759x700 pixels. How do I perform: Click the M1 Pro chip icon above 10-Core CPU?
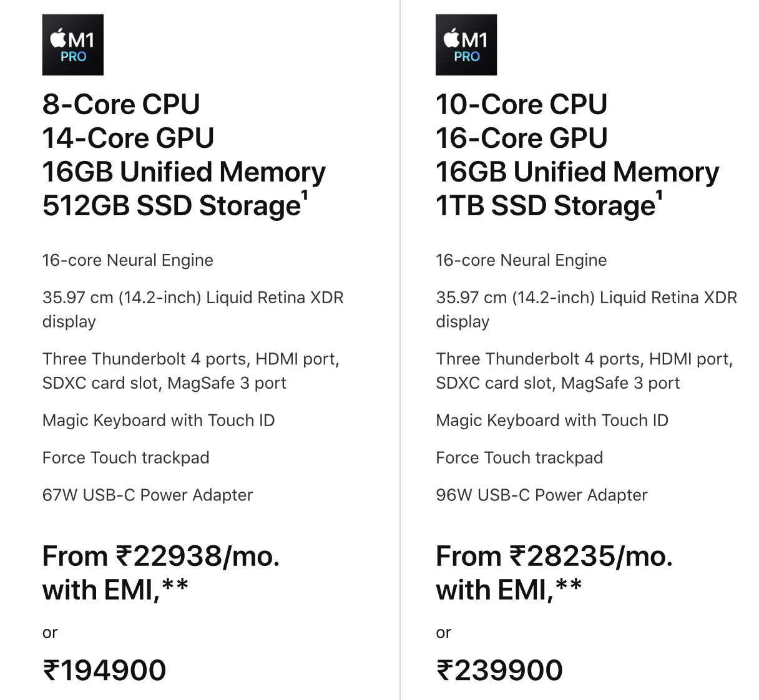click(x=466, y=45)
